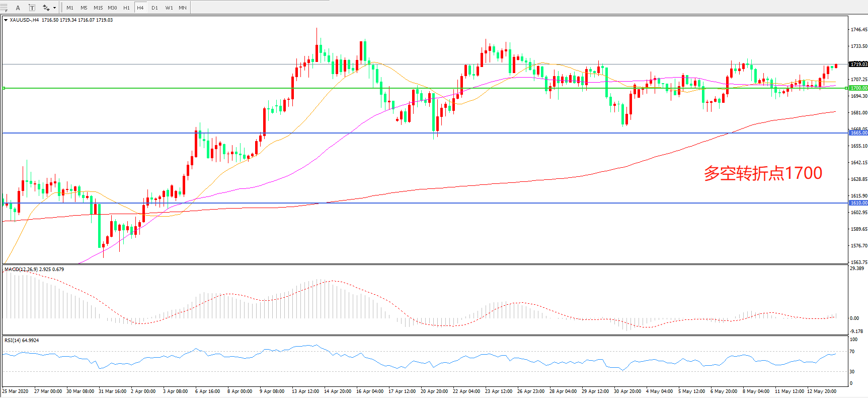Switch to M1 timeframe
Image resolution: width=868 pixels, height=398 pixels.
point(70,8)
